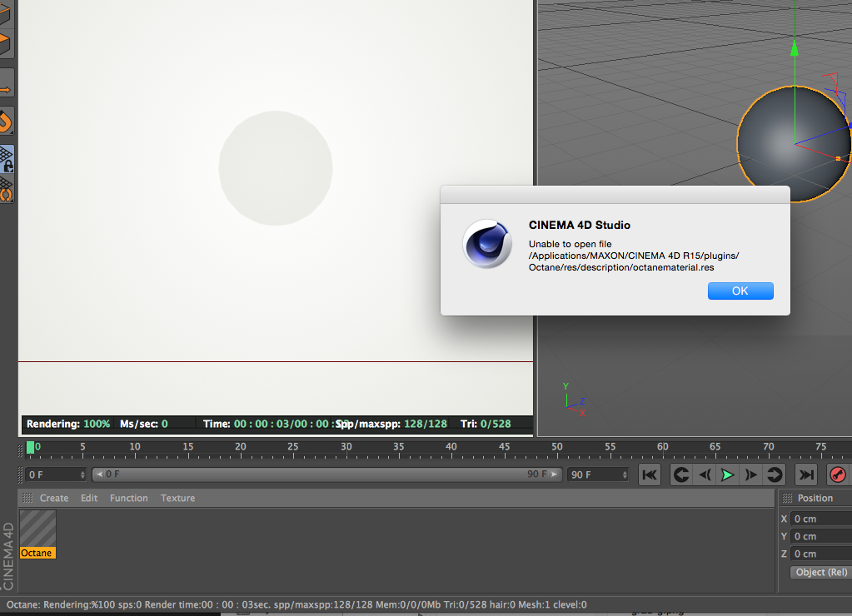Click the 'Rendering: 100%' readout
Viewport: 852px width, 616px height.
[x=68, y=424]
